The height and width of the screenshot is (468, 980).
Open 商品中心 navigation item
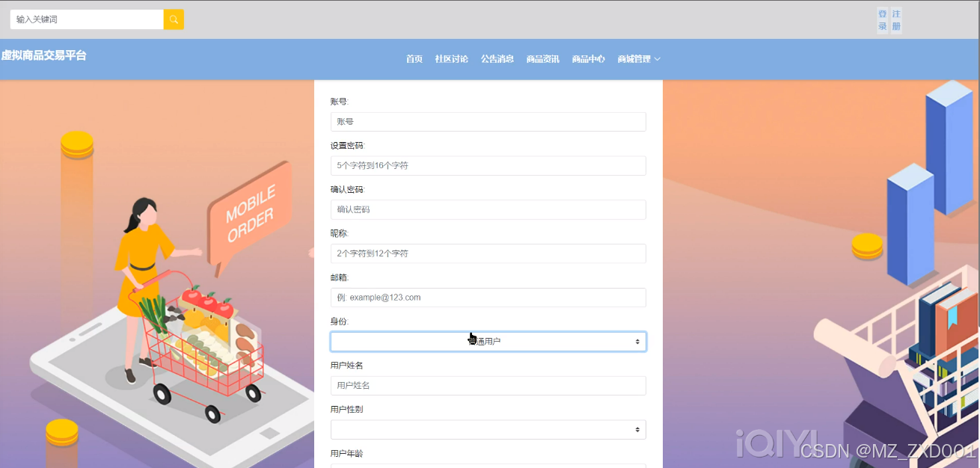589,59
